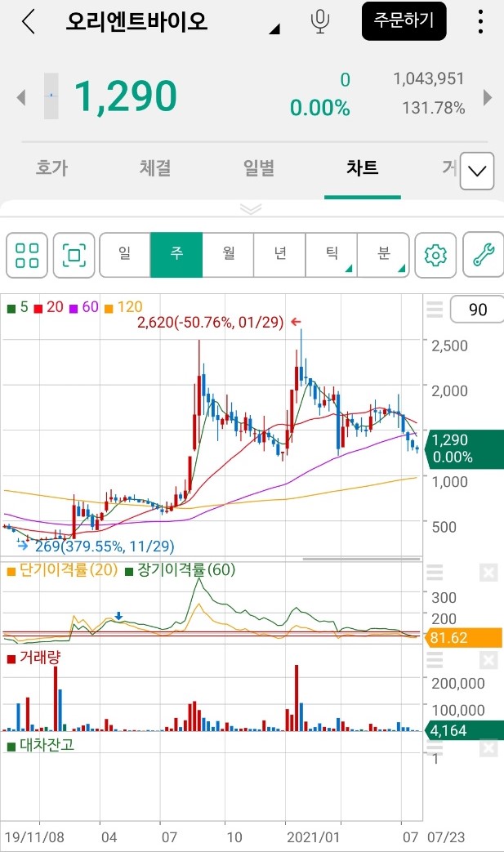Image resolution: width=504 pixels, height=852 pixels.
Task: Tap the 거래량 legend label
Action: click(33, 658)
